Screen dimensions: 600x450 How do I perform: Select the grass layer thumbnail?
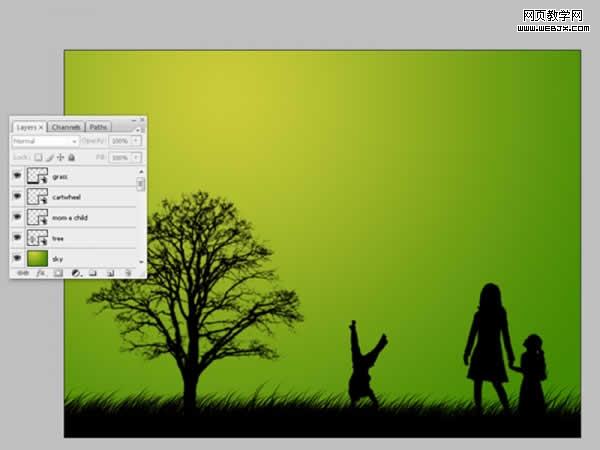pyautogui.click(x=38, y=176)
